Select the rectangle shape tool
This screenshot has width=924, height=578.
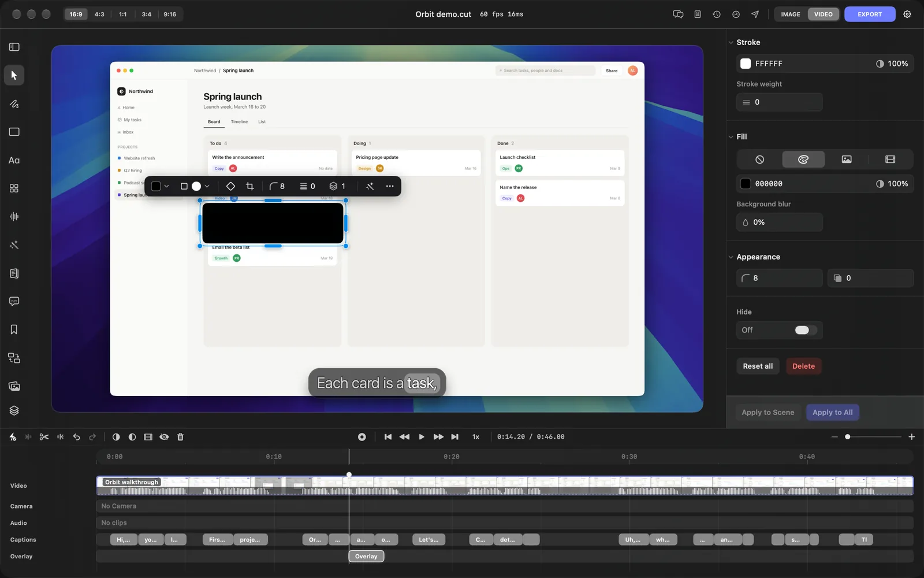click(x=14, y=132)
